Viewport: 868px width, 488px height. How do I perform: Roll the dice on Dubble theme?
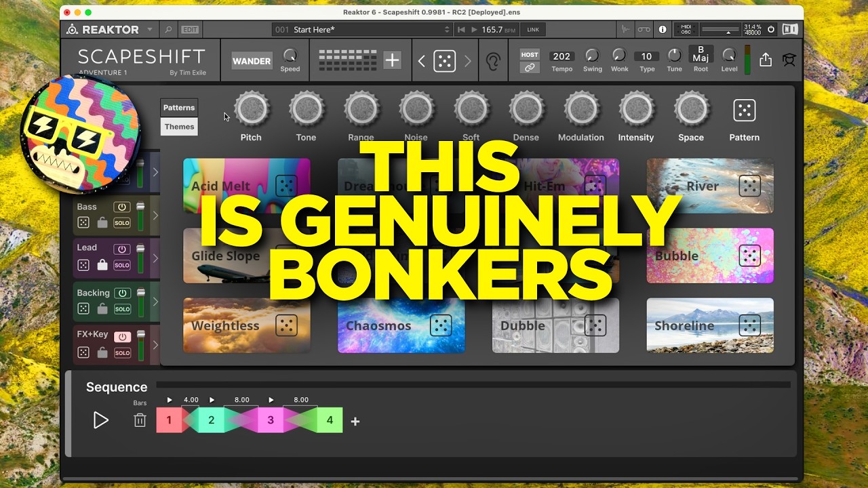pyautogui.click(x=595, y=325)
